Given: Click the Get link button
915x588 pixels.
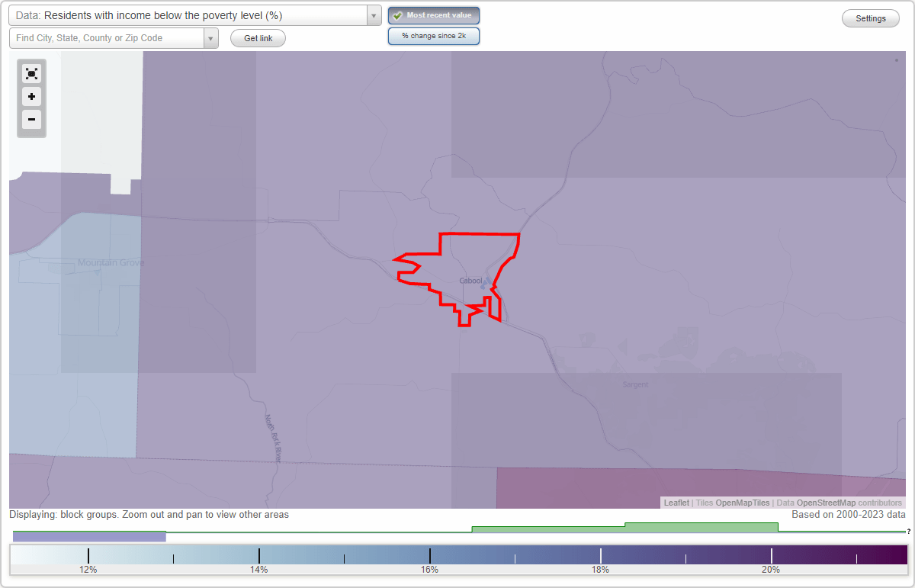Looking at the screenshot, I should 258,38.
